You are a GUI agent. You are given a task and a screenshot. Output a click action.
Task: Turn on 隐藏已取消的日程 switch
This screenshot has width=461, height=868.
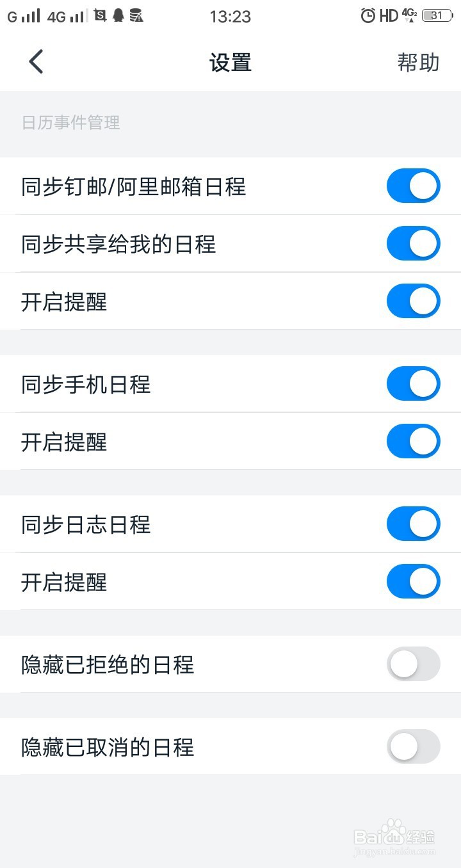413,747
